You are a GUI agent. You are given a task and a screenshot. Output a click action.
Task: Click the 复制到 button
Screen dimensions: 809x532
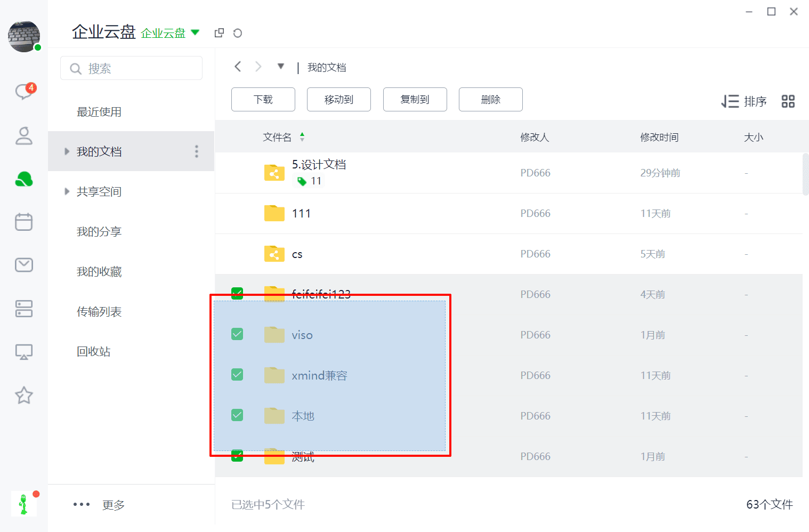(x=415, y=100)
